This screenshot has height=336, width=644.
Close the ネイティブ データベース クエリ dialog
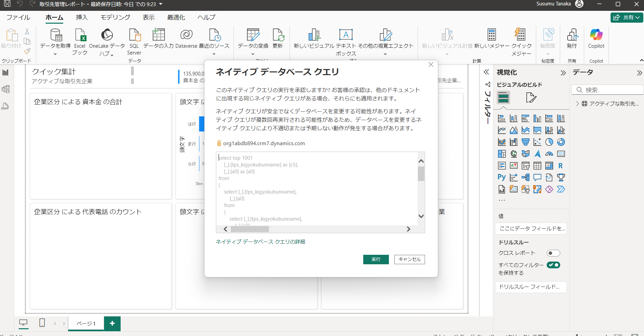(x=431, y=65)
